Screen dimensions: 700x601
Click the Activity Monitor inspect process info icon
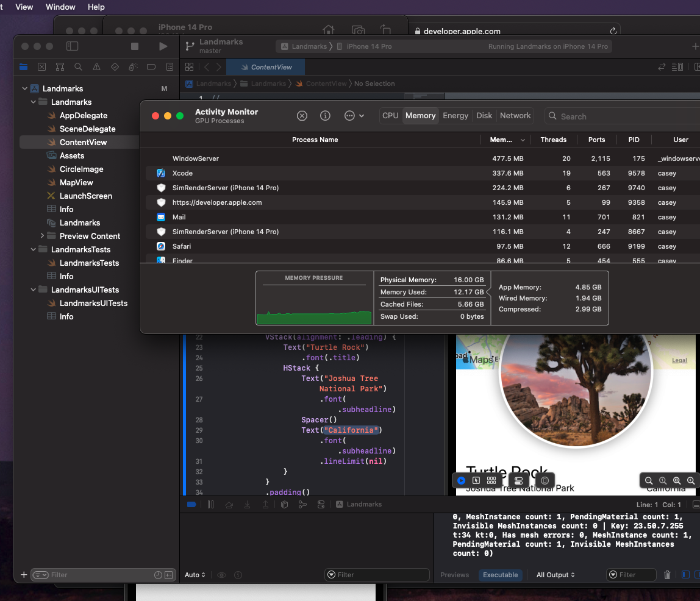(325, 116)
